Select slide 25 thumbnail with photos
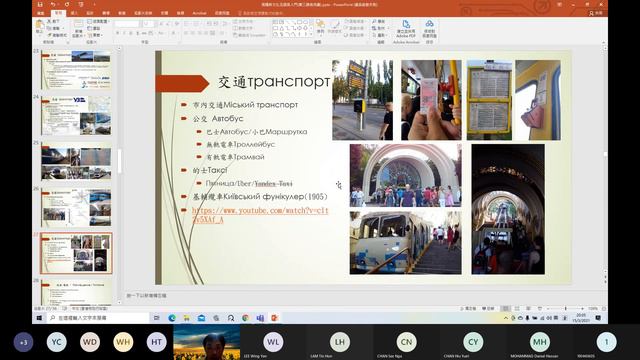This screenshot has height=360, width=640. click(x=76, y=162)
